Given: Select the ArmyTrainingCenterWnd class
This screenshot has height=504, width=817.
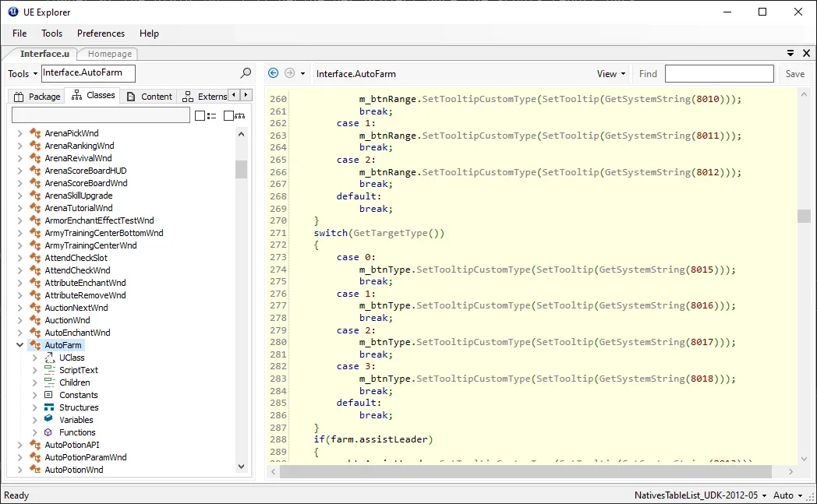Looking at the screenshot, I should pos(90,245).
